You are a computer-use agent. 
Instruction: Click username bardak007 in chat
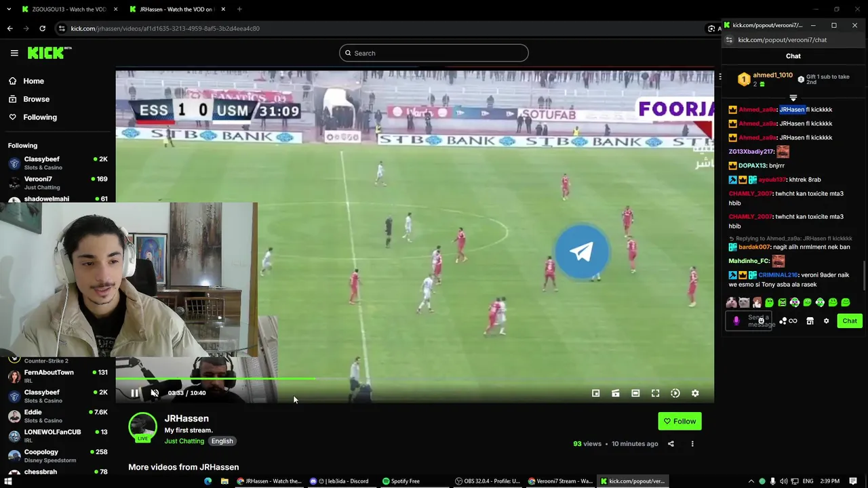click(x=754, y=247)
